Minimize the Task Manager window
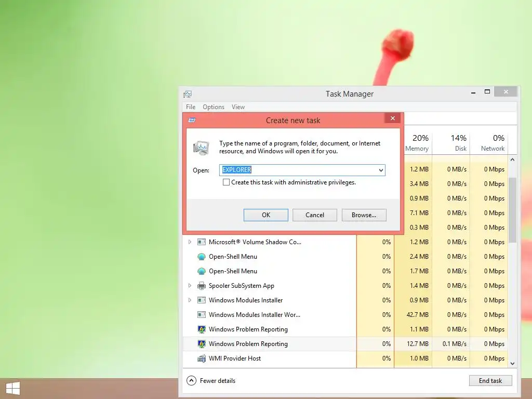 [473, 92]
